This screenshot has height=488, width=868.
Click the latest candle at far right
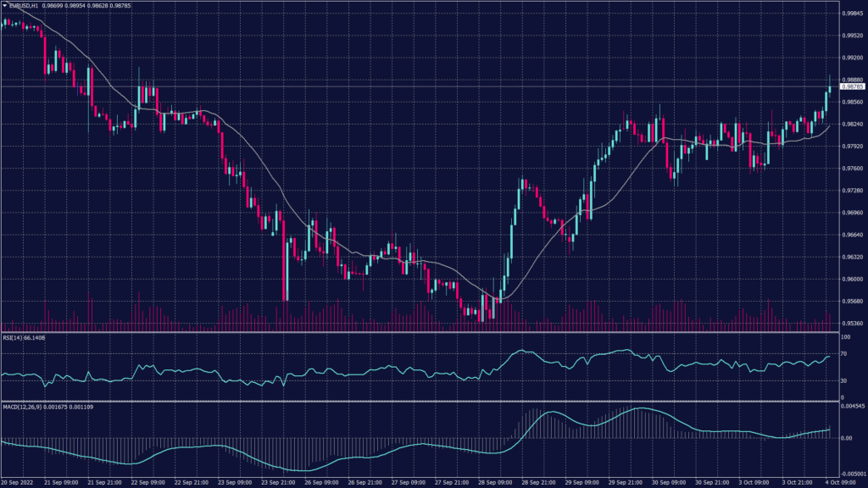[830, 87]
